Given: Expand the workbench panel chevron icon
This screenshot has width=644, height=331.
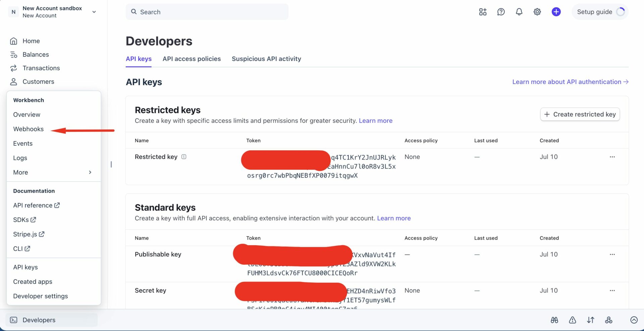Looking at the screenshot, I should click(634, 320).
